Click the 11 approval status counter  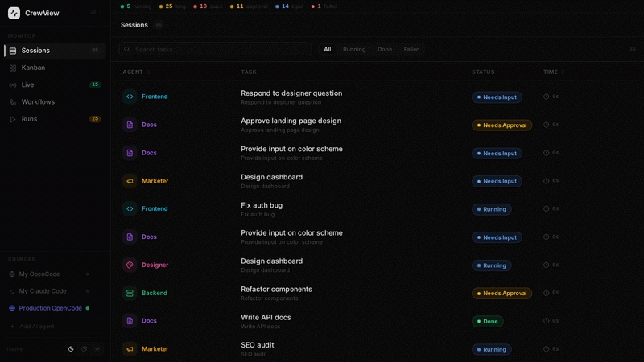pyautogui.click(x=249, y=6)
